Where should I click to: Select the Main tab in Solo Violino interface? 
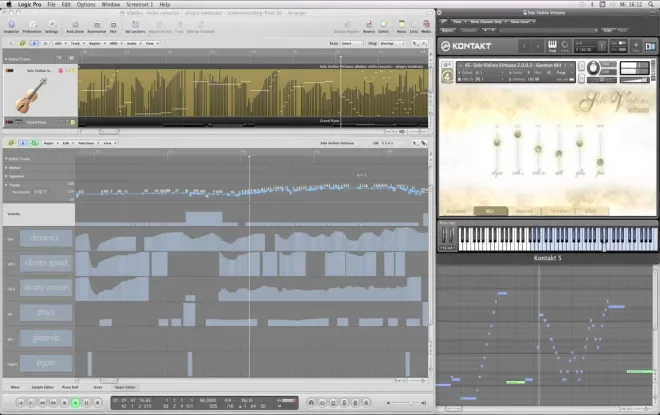tap(490, 211)
